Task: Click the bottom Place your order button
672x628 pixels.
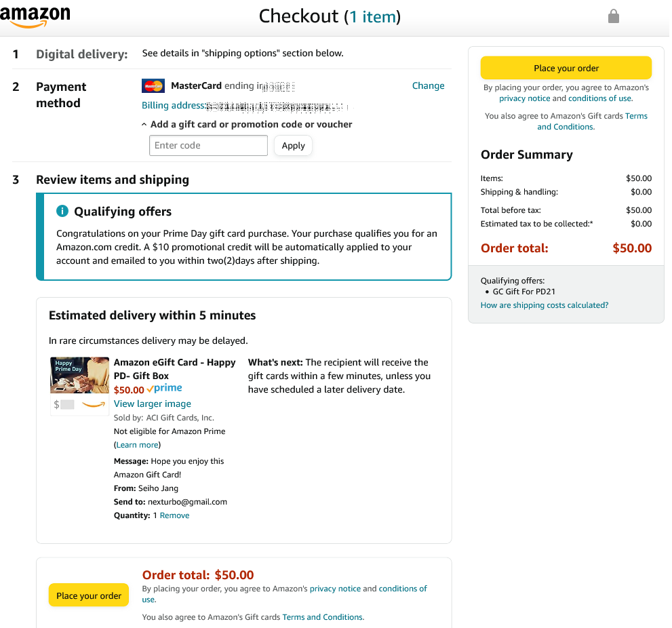Action: point(89,595)
